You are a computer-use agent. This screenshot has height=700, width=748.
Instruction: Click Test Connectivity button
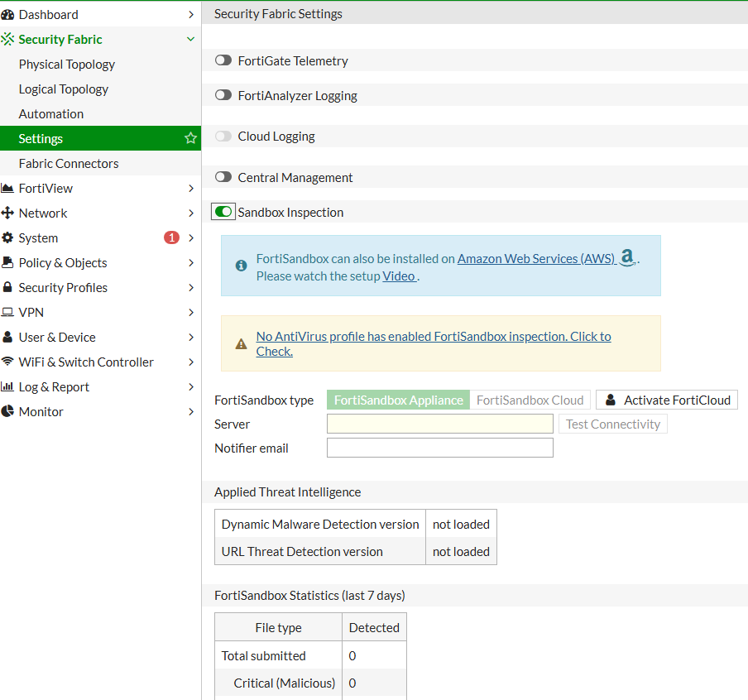point(613,424)
